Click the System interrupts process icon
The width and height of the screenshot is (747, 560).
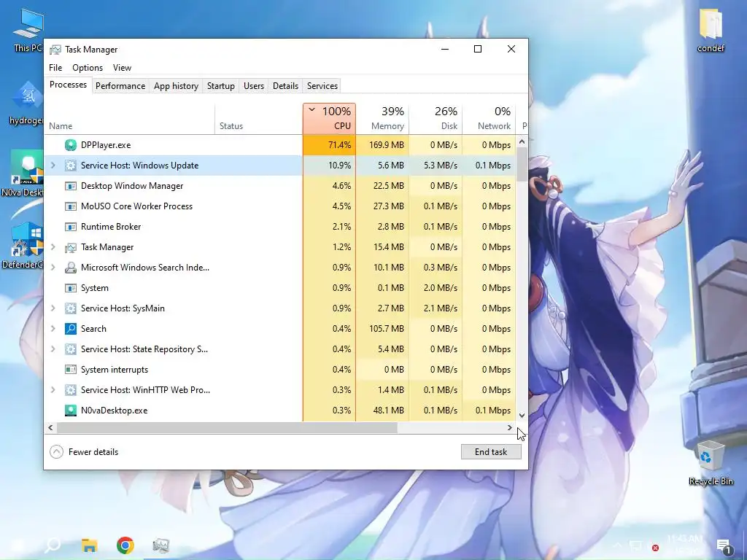click(71, 370)
